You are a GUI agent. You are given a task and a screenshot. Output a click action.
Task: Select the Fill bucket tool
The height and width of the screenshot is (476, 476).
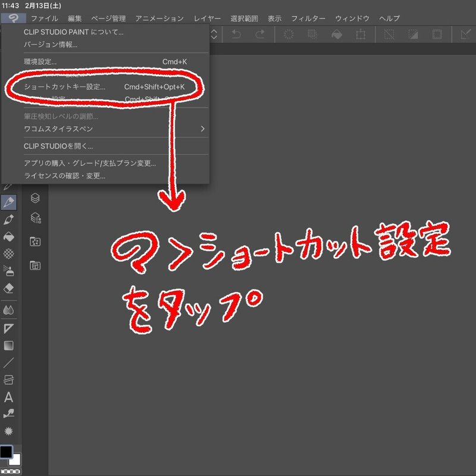(8, 237)
